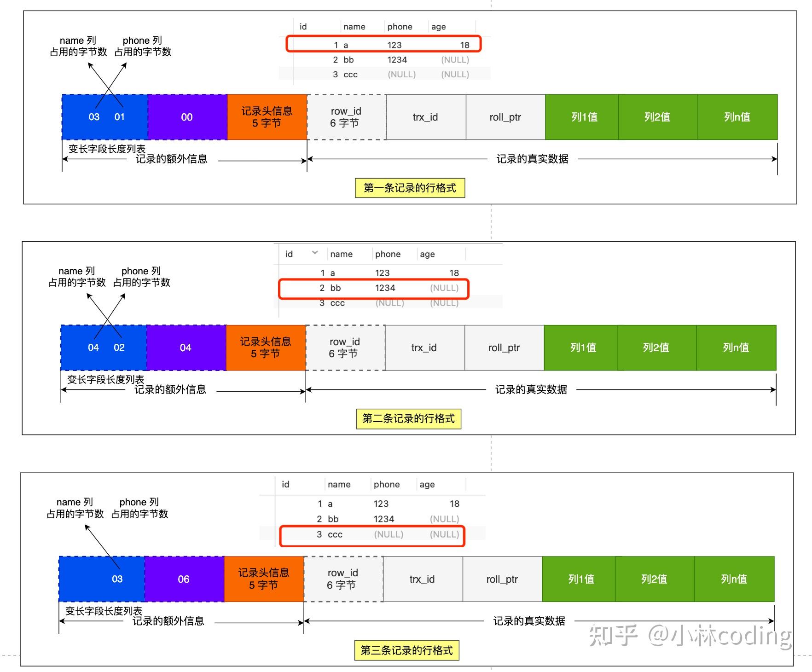Click the name column header in 第一条记录 table
The image size is (812, 672).
coord(354,27)
